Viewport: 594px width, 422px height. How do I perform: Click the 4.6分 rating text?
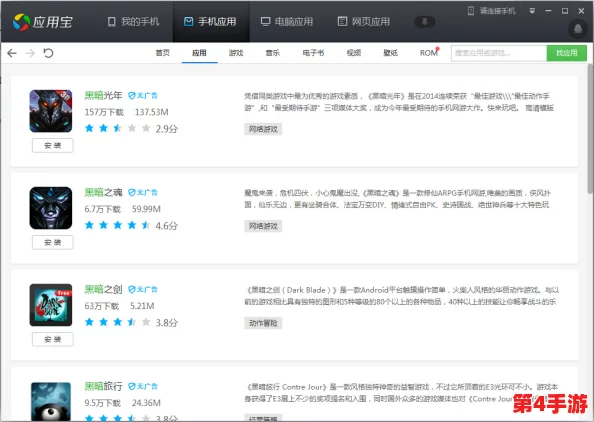point(167,226)
